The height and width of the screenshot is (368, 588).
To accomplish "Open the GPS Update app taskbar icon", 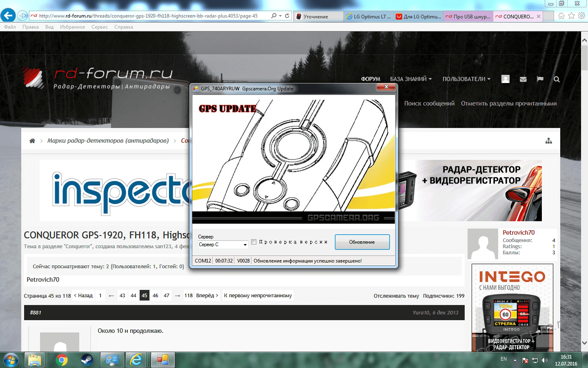I will click(163, 360).
